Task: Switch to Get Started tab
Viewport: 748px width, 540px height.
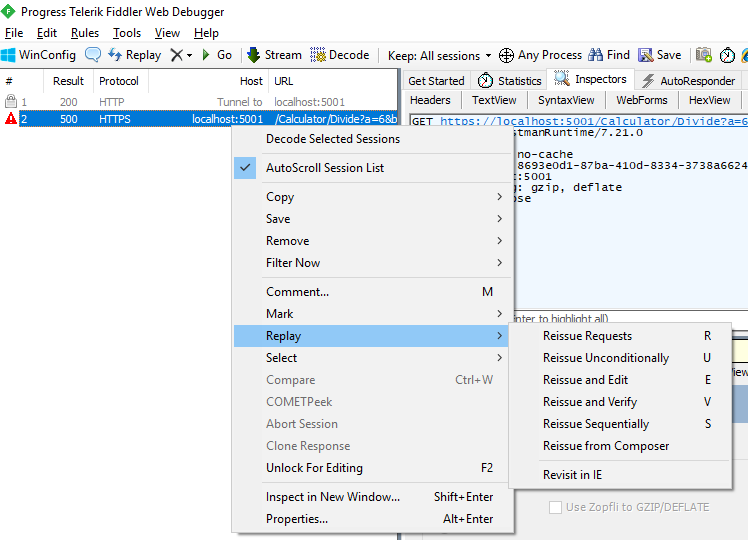Action: pyautogui.click(x=436, y=81)
